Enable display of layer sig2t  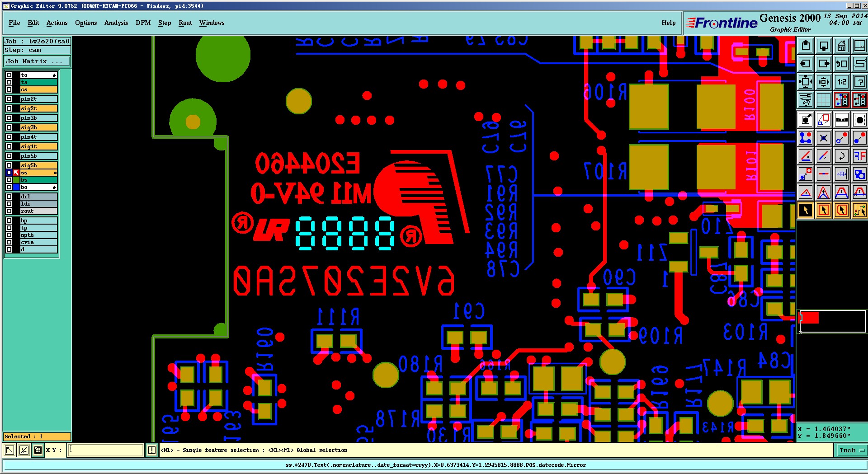tap(9, 108)
